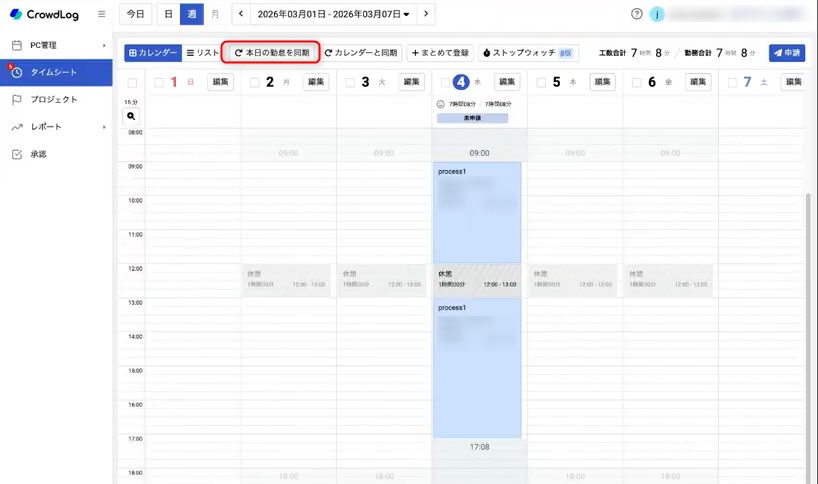This screenshot has width=818, height=484.
Task: Click the hamburger menu icon beside CrowdLog logo
Action: pos(101,14)
